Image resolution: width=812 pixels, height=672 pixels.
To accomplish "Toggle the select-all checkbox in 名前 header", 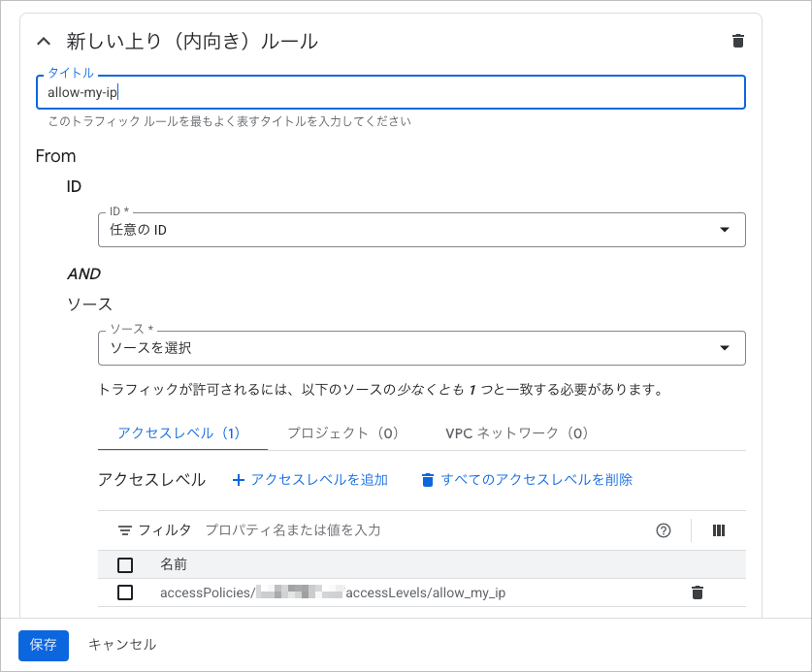I will point(125,564).
